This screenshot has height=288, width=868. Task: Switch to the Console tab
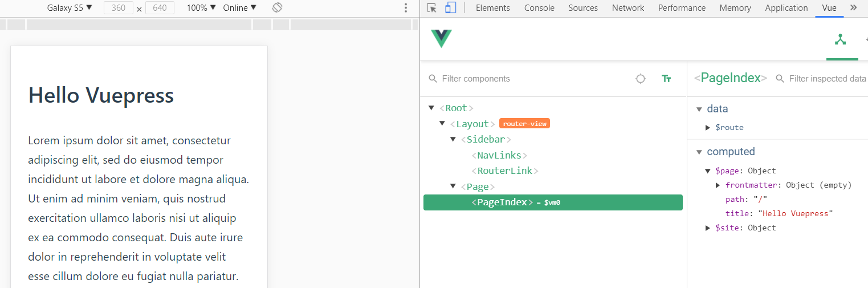[539, 8]
